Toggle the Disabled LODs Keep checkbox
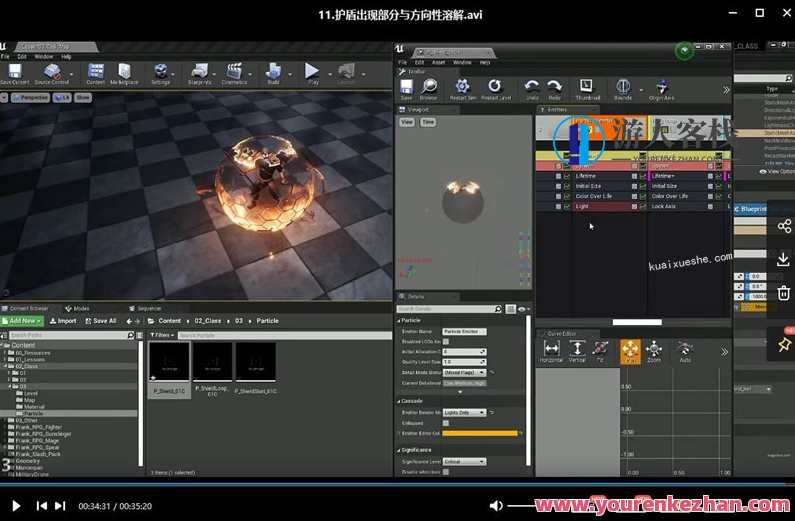Image resolution: width=795 pixels, height=521 pixels. point(446,342)
